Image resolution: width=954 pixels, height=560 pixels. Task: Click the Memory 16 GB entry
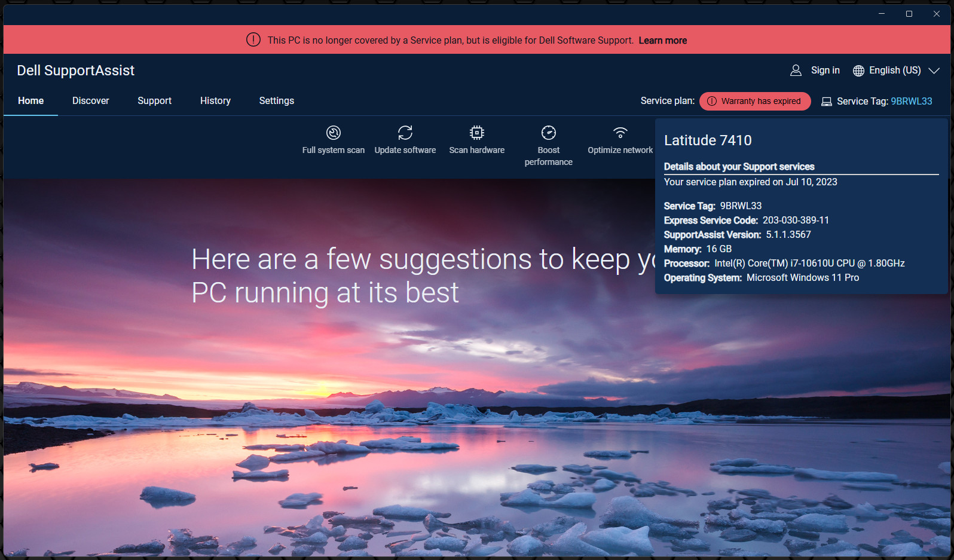tap(698, 249)
